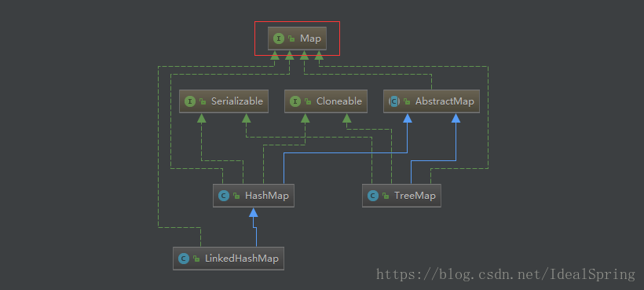
Task: Click the public lock icon on LinkedHashMap
Action: pos(196,259)
